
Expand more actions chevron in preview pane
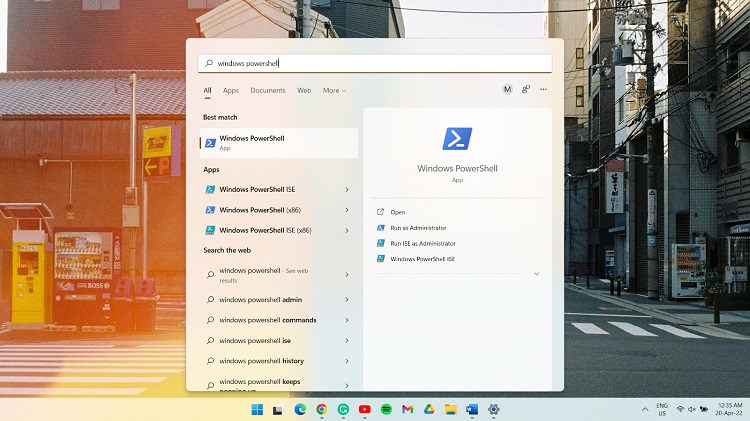(x=537, y=274)
